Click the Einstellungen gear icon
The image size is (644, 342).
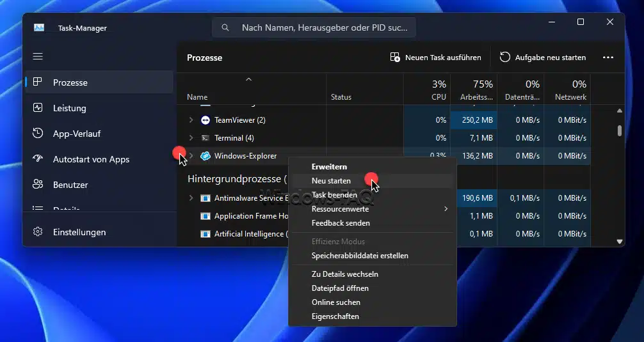37,231
